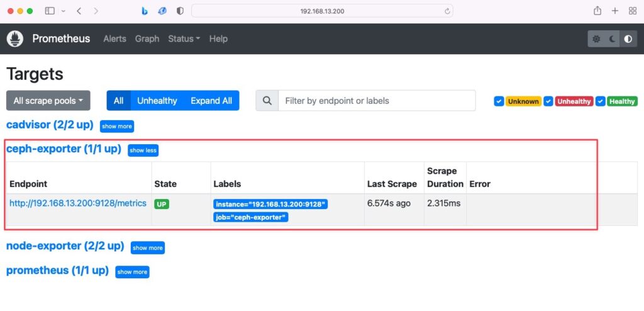
Task: Toggle the Unhealthy state checkbox
Action: (548, 101)
